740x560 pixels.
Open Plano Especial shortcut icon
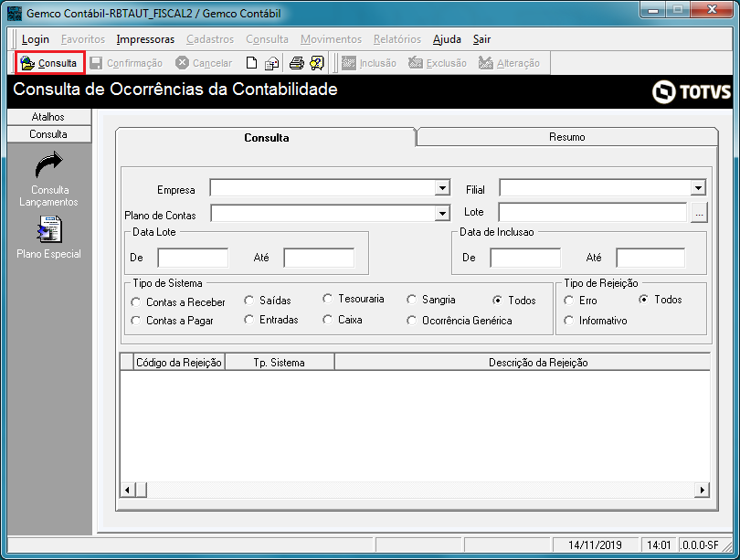(49, 229)
